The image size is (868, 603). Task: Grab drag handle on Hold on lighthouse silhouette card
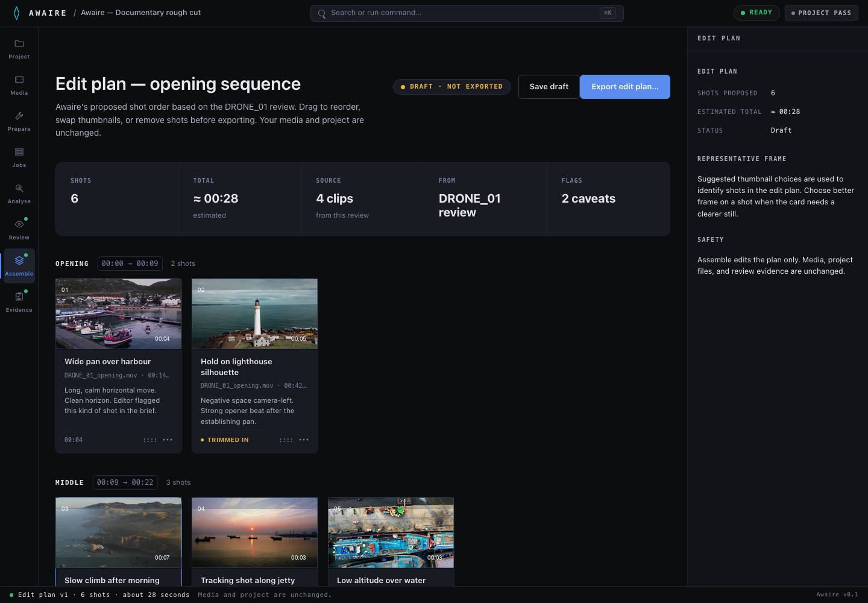(286, 440)
